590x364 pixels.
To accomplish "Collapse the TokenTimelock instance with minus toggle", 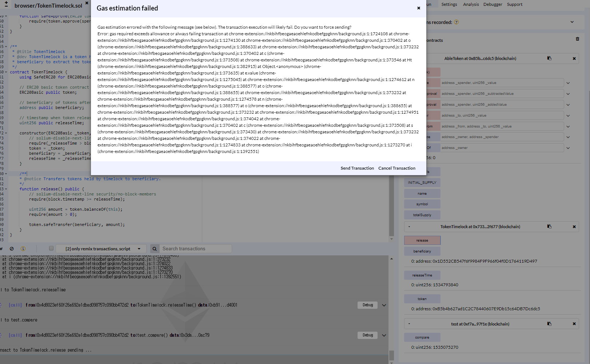I will [x=409, y=226].
